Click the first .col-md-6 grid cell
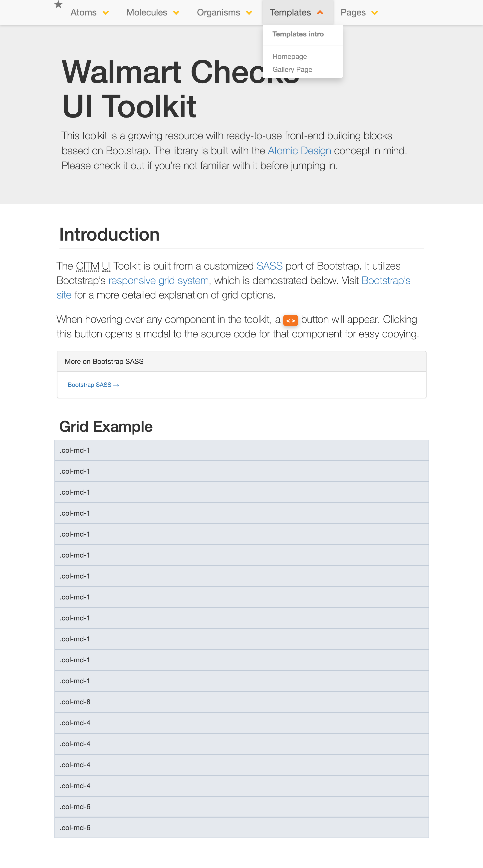The height and width of the screenshot is (868, 483). (241, 807)
